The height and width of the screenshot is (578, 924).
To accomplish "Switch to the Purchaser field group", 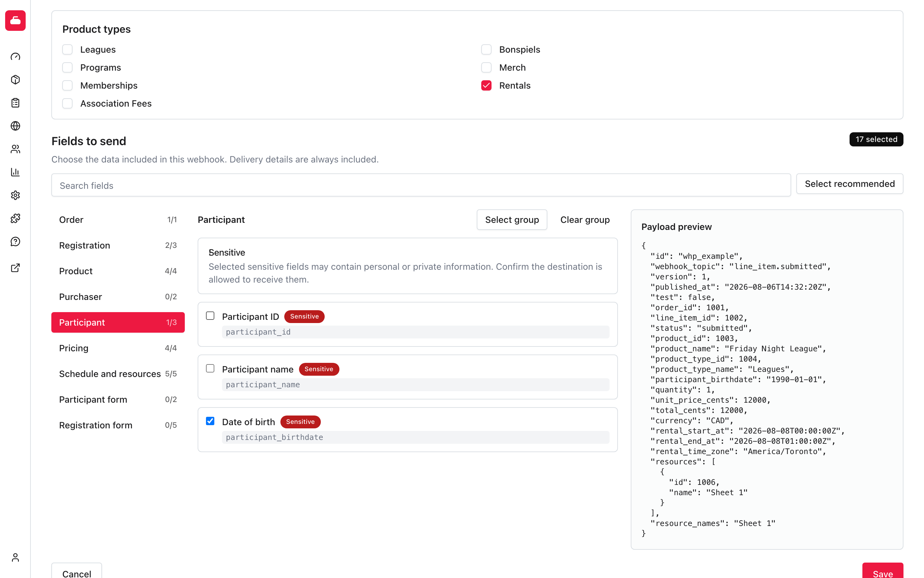I will point(118,297).
